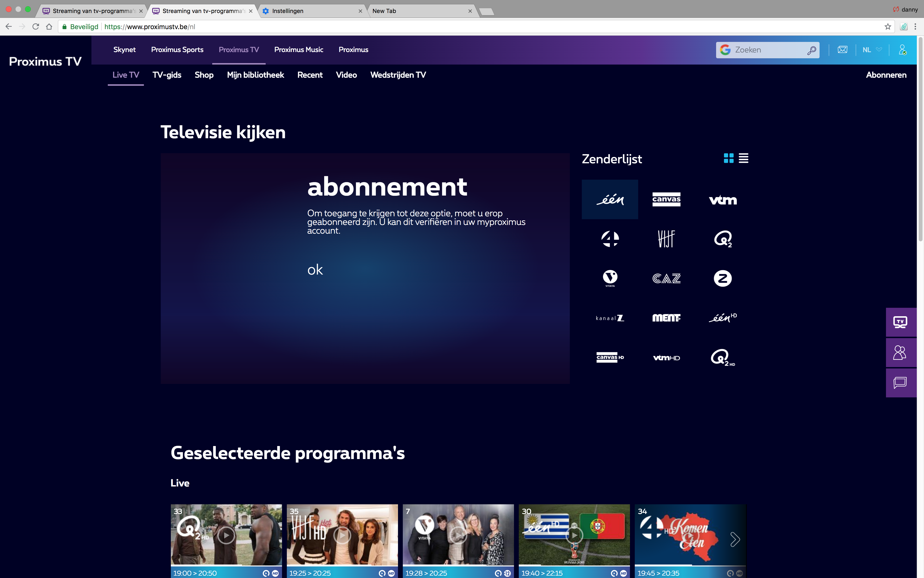The image size is (924, 578).
Task: Select the Vitaya channel logo
Action: click(610, 279)
